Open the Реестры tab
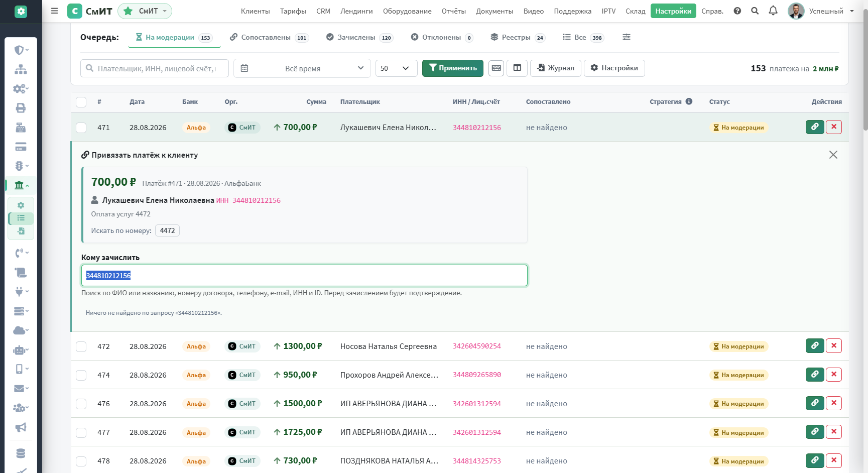The image size is (868, 473). pyautogui.click(x=518, y=37)
